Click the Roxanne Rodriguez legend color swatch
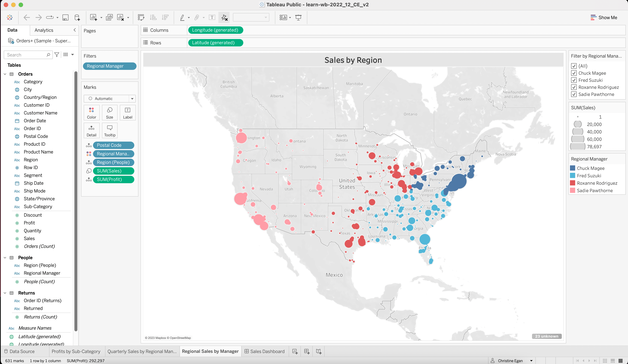 tap(573, 183)
